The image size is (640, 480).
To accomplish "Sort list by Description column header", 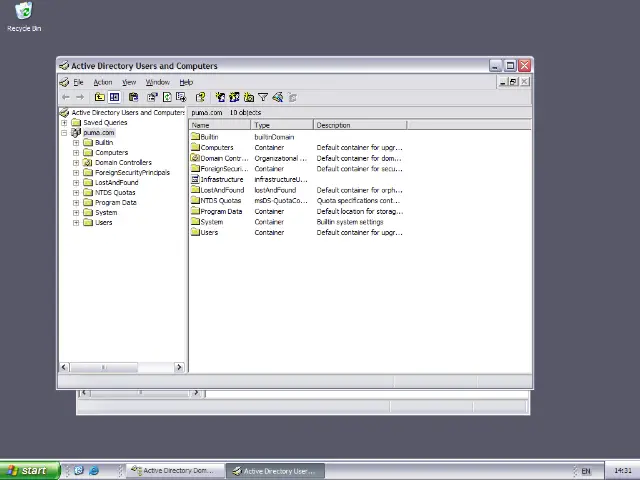I will [x=360, y=125].
